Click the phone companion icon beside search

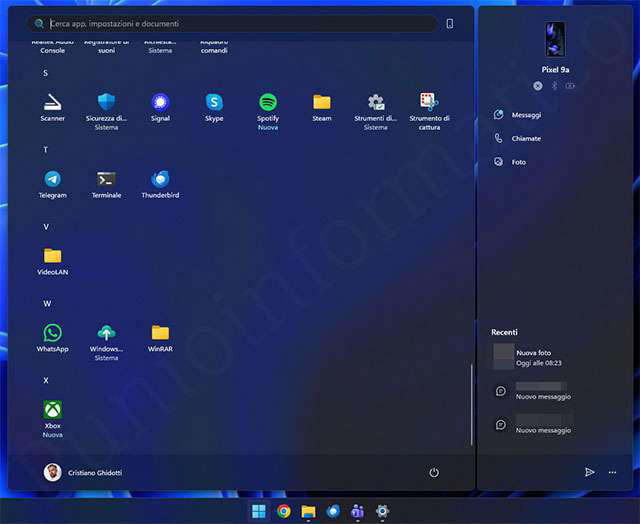449,24
